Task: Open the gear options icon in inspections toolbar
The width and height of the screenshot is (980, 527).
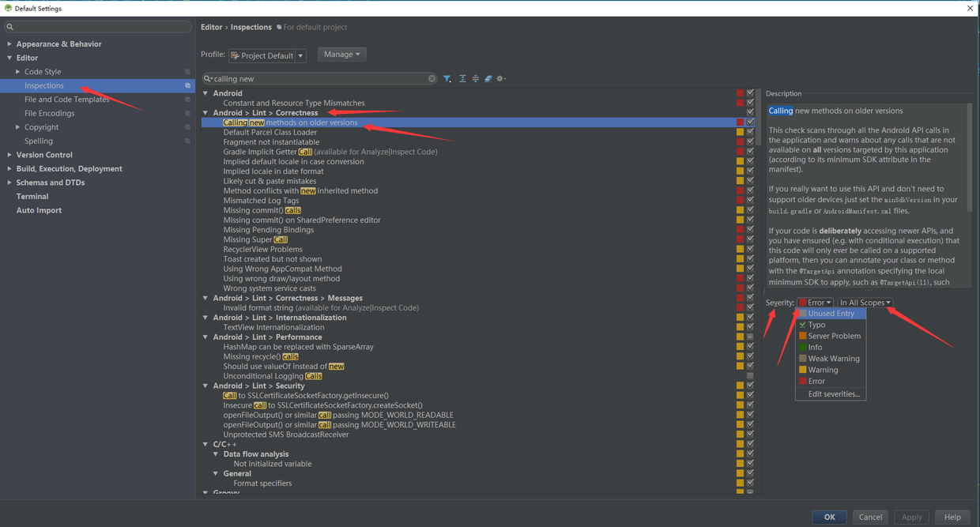Action: pos(500,79)
